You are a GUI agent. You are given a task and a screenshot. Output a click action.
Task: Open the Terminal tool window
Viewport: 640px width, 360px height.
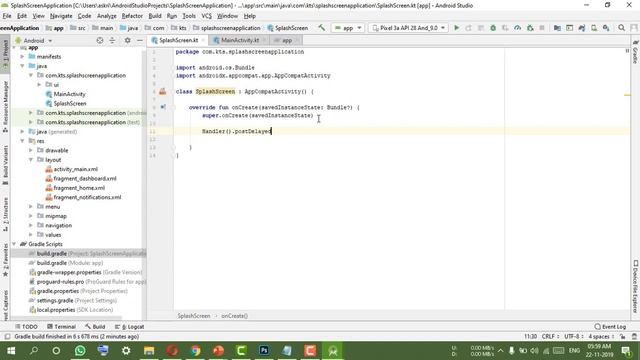tap(62, 327)
